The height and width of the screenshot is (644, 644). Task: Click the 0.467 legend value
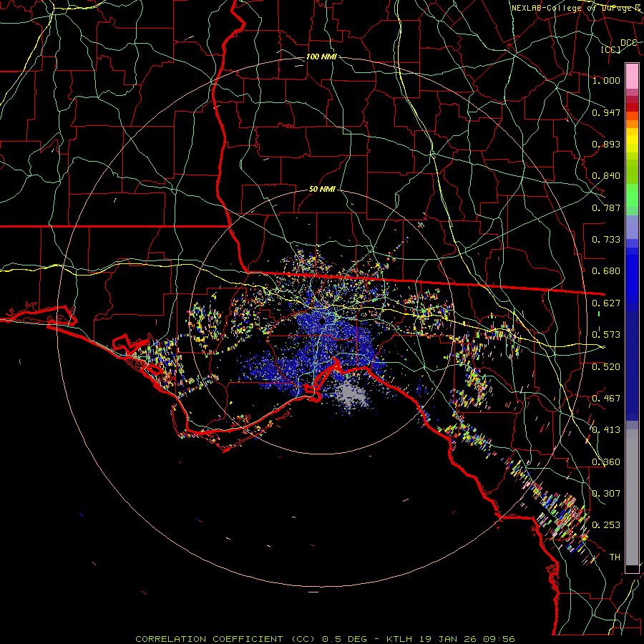[606, 399]
